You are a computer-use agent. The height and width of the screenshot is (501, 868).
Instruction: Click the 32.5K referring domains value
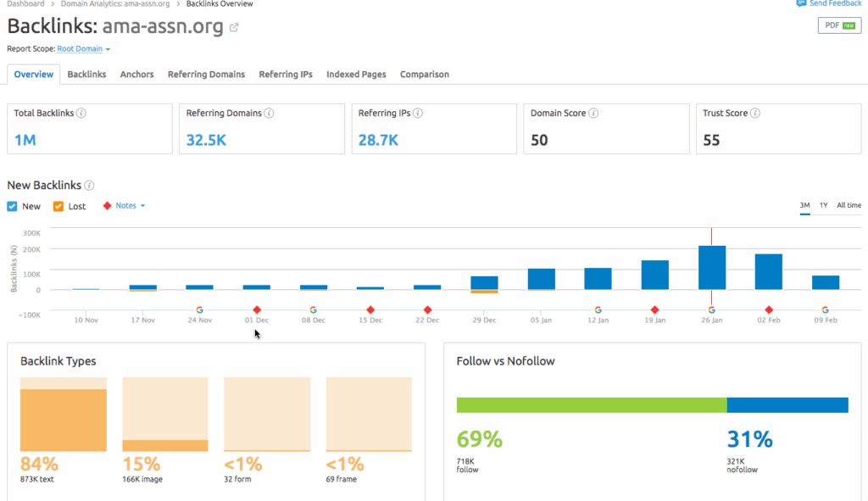206,140
